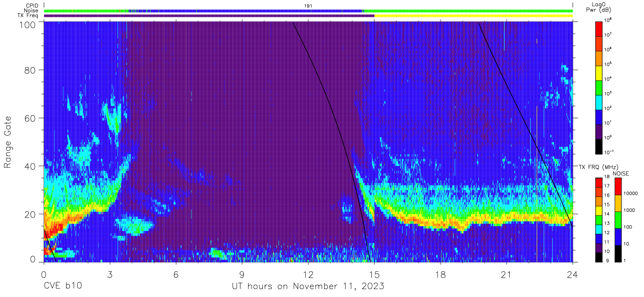Click the cyan segment of the Lag0 Pwr colorbar
The height and width of the screenshot is (297, 644).
pos(599,101)
